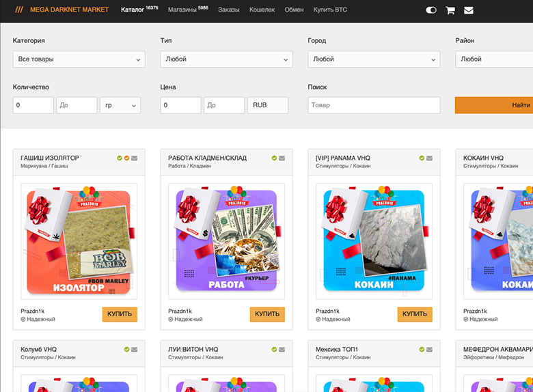This screenshot has width=533, height=392.
Task: Click the orange triple-slash logo icon
Action: pyautogui.click(x=19, y=10)
